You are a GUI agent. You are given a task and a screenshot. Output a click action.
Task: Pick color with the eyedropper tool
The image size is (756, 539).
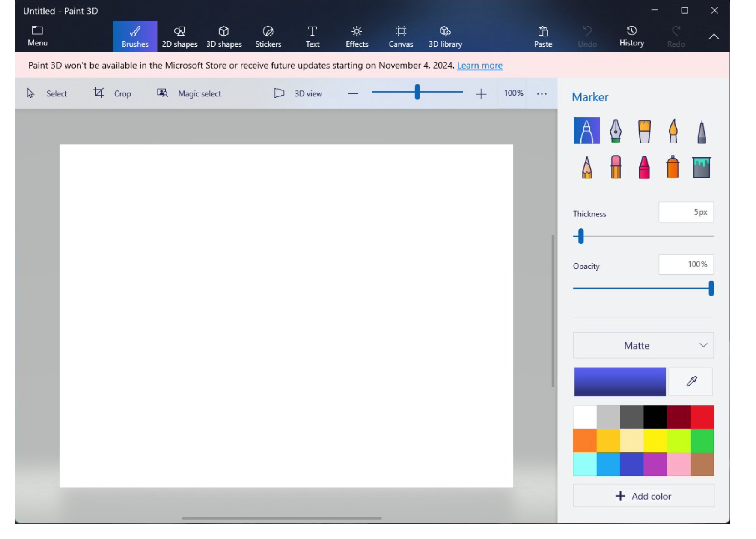click(691, 381)
